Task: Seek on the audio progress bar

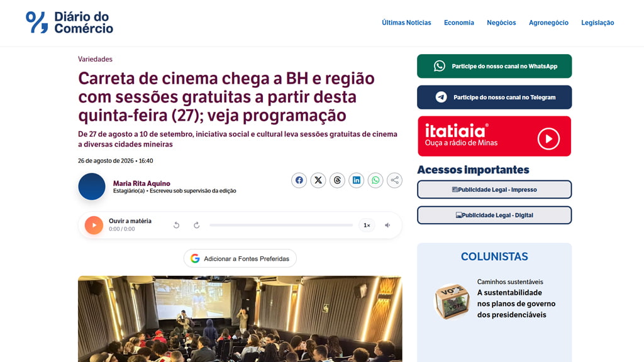Action: [281, 225]
